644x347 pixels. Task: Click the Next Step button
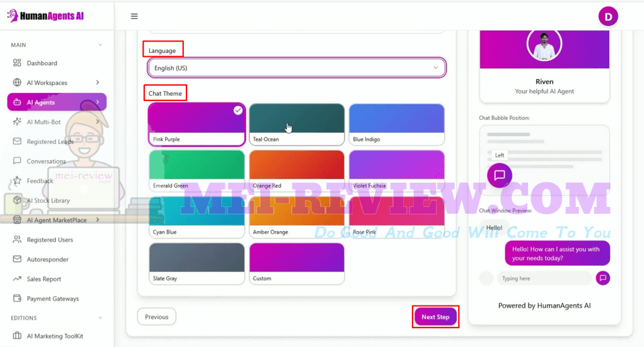pos(435,317)
